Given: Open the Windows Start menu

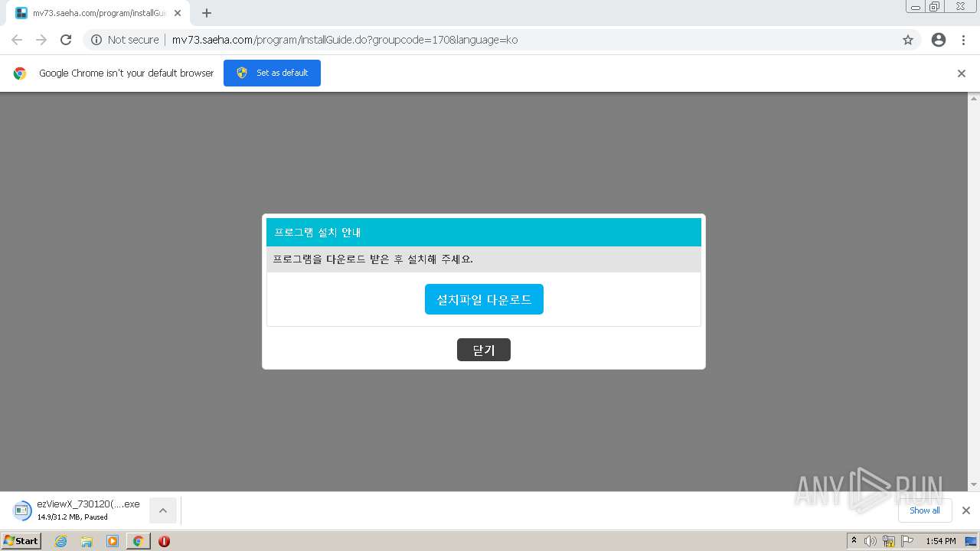Looking at the screenshot, I should pyautogui.click(x=21, y=541).
